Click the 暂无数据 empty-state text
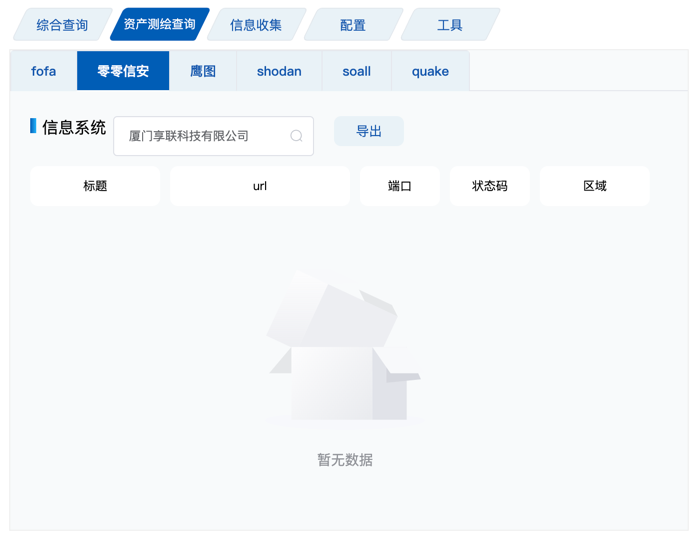 pos(345,460)
